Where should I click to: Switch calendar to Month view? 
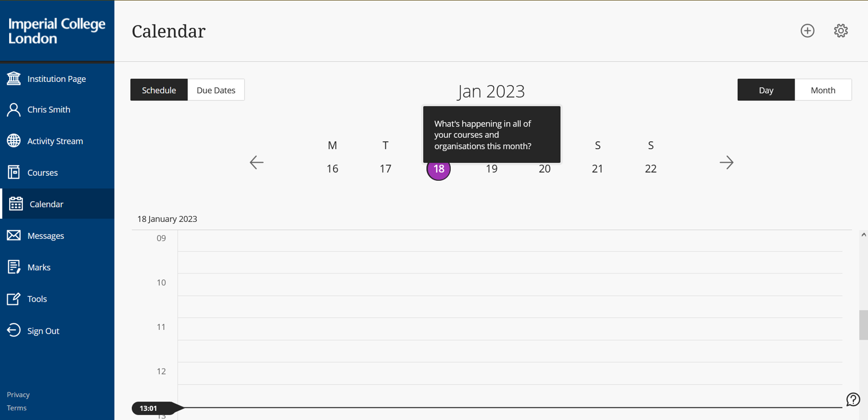[x=822, y=90]
